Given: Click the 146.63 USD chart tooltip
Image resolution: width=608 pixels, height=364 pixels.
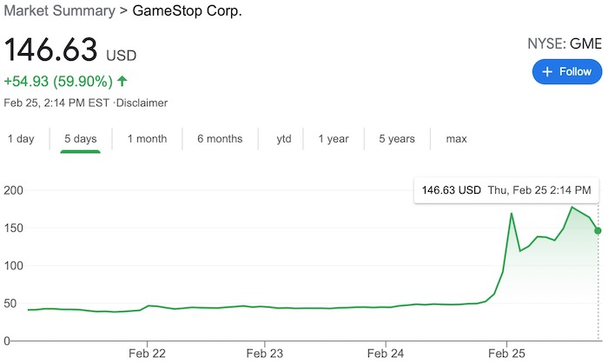Looking at the screenshot, I should click(x=506, y=190).
